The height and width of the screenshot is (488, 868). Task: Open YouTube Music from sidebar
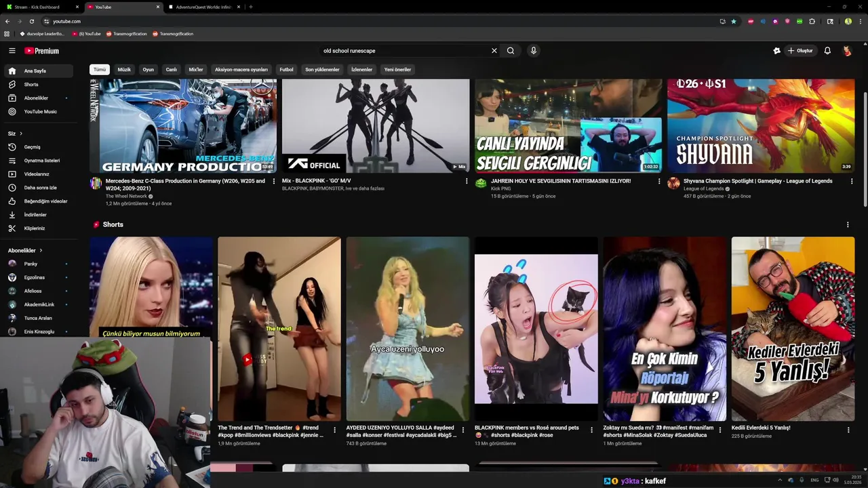coord(38,111)
